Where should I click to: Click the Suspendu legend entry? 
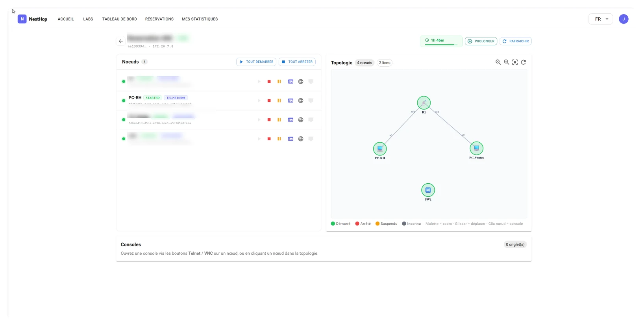click(x=387, y=224)
